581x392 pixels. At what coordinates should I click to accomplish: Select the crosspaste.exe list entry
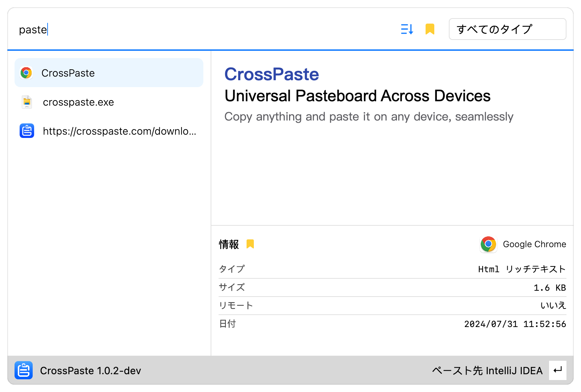click(109, 102)
